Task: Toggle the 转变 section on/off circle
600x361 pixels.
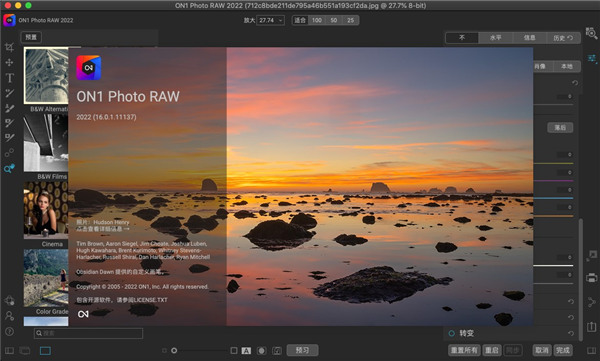Action: (x=452, y=333)
